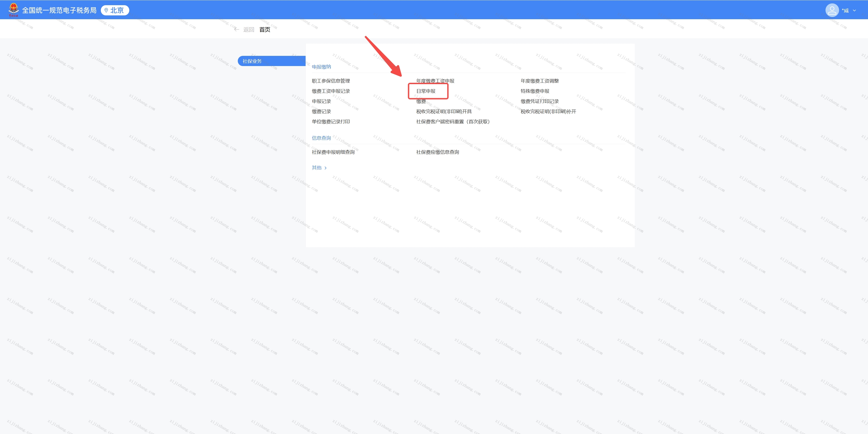868x434 pixels.
Task: Open 日常申报
Action: click(426, 91)
